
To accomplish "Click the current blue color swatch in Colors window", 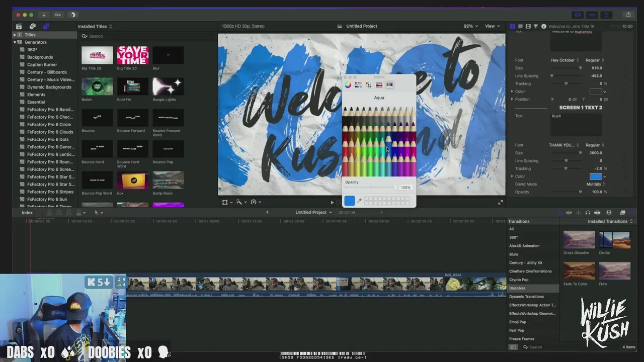I will click(x=349, y=201).
